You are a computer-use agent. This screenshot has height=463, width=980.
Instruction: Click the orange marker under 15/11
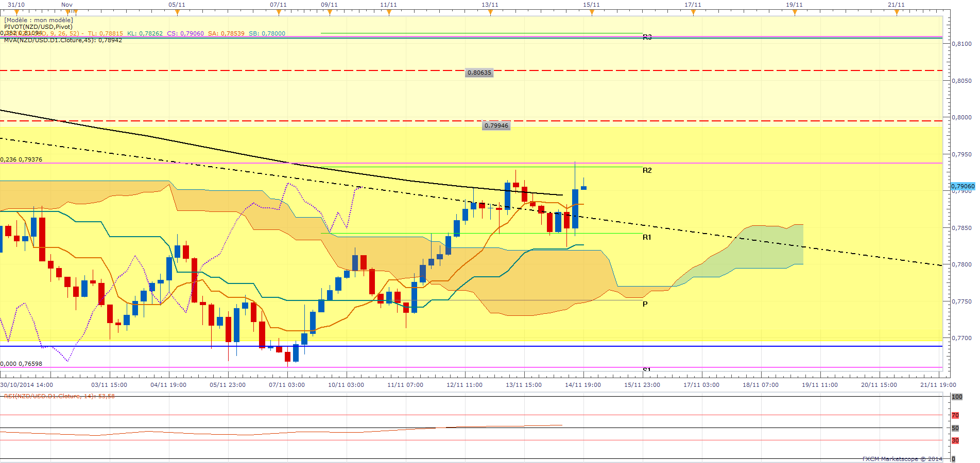(592, 12)
